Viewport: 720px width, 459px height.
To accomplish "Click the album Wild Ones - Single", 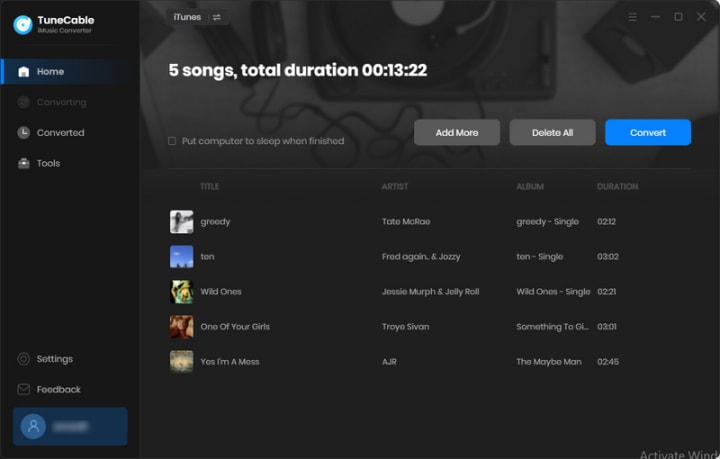I will click(553, 292).
